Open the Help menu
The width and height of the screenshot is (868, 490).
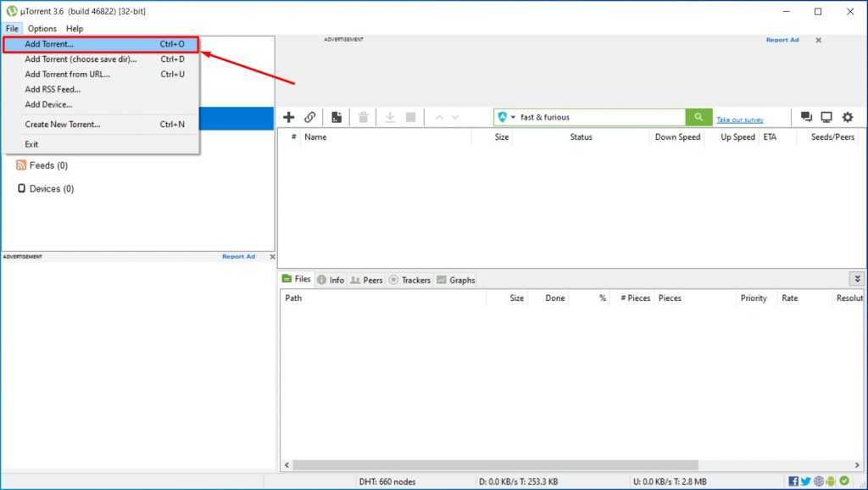pyautogui.click(x=75, y=28)
